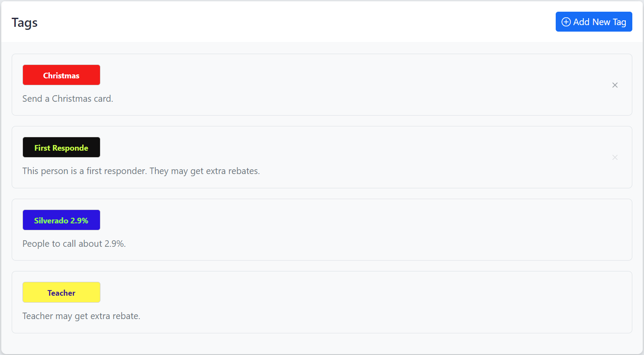Delete the Christmas tag with its X icon
Screen dimensions: 644x355
(x=615, y=85)
